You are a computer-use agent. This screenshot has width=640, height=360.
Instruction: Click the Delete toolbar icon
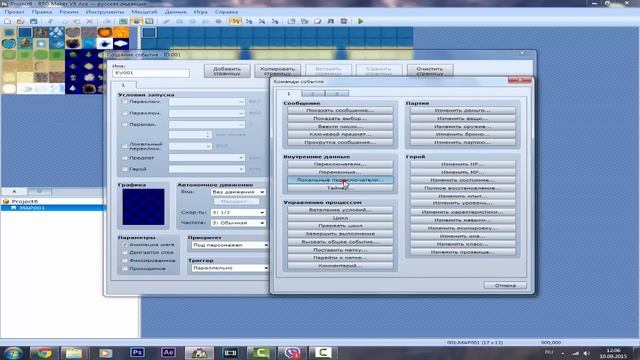pyautogui.click(x=89, y=21)
